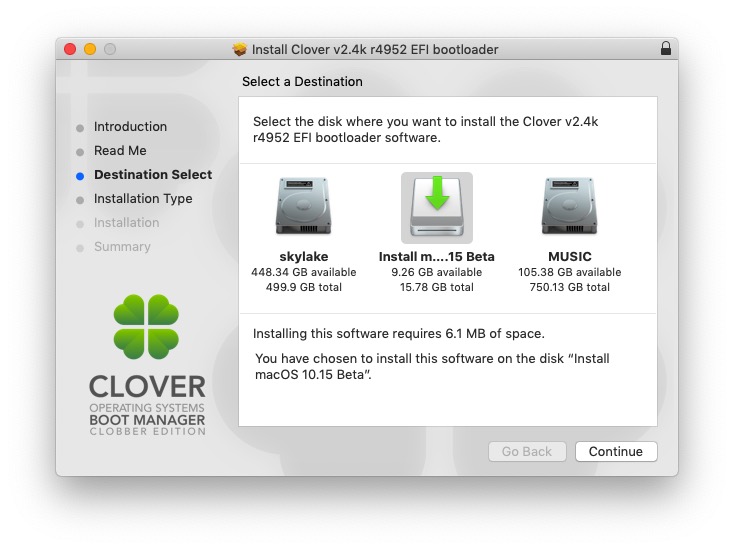Select the skylake disk icon
This screenshot has height=550, width=734.
click(x=303, y=207)
